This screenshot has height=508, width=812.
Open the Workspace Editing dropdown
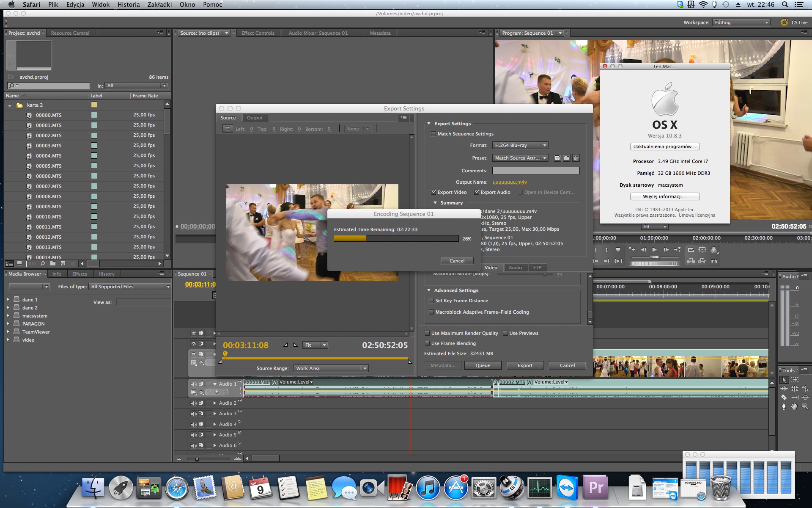point(741,22)
